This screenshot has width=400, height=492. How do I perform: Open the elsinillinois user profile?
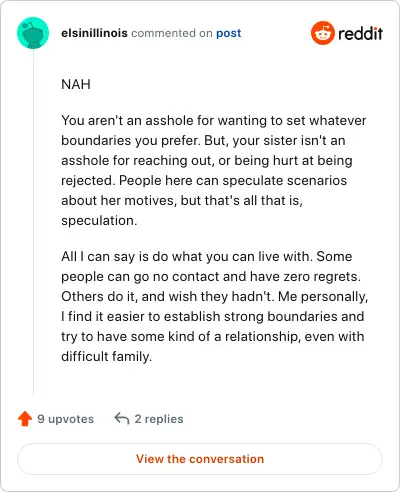coord(94,33)
